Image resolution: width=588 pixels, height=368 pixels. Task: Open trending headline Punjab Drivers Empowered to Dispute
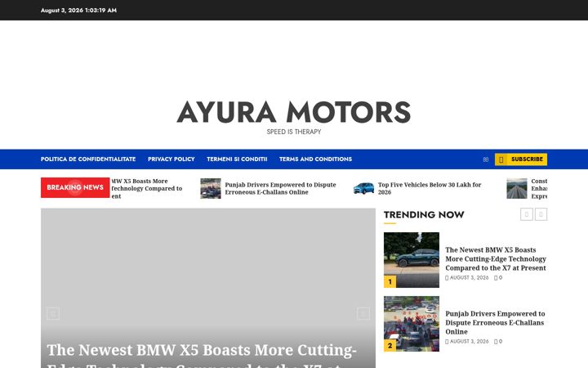coord(495,322)
